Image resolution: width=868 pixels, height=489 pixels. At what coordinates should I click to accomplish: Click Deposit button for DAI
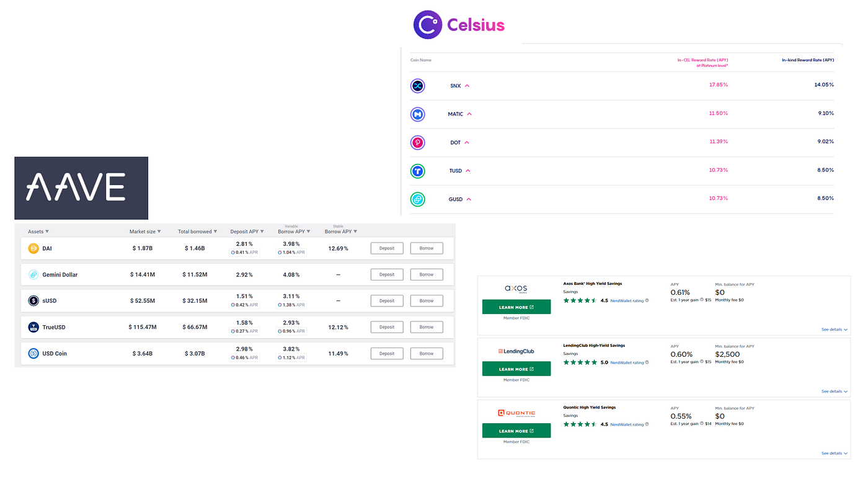[387, 248]
